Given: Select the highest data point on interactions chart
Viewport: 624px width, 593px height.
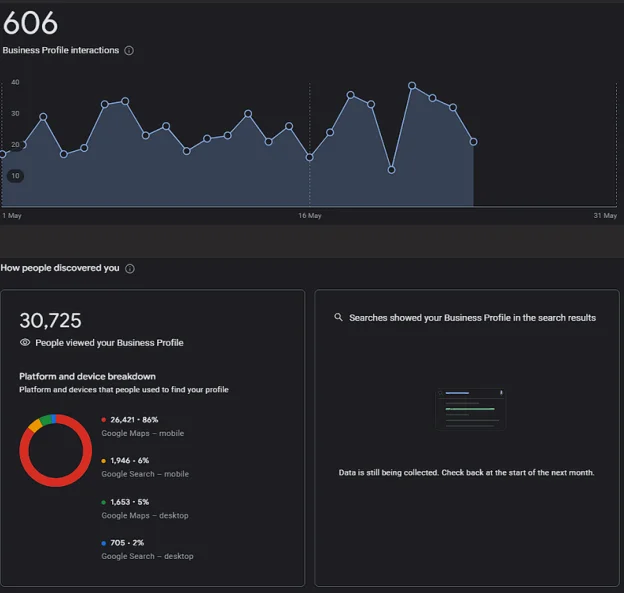Looking at the screenshot, I should click(x=412, y=86).
